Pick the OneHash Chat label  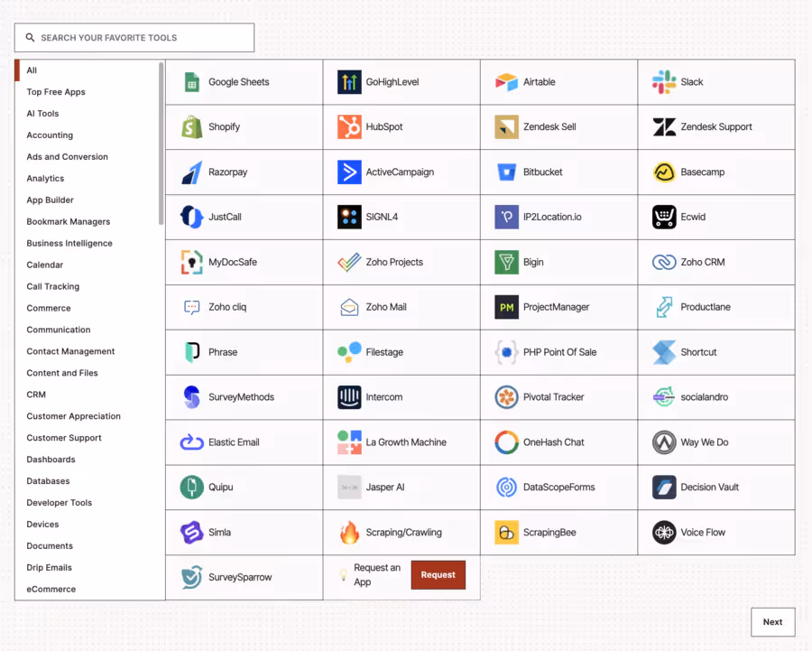tap(554, 442)
